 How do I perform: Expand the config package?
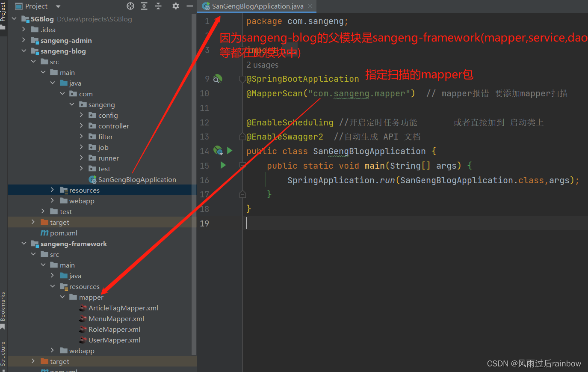pyautogui.click(x=81, y=115)
